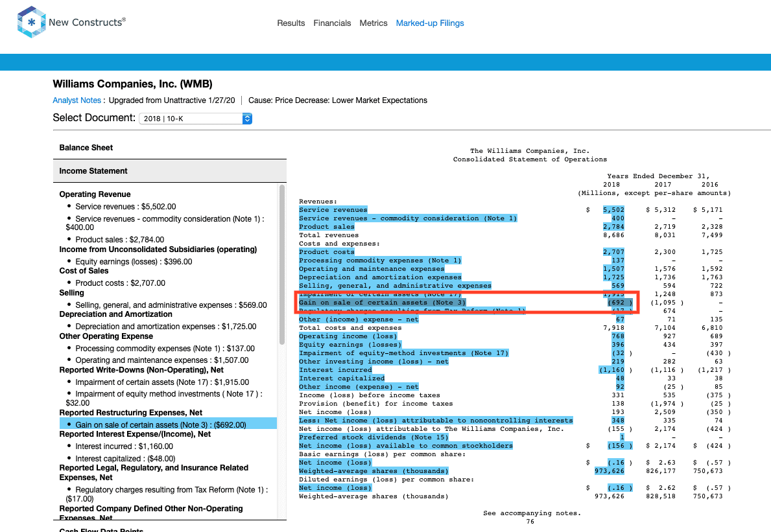Open the Results menu item
This screenshot has width=771, height=532.
[291, 23]
